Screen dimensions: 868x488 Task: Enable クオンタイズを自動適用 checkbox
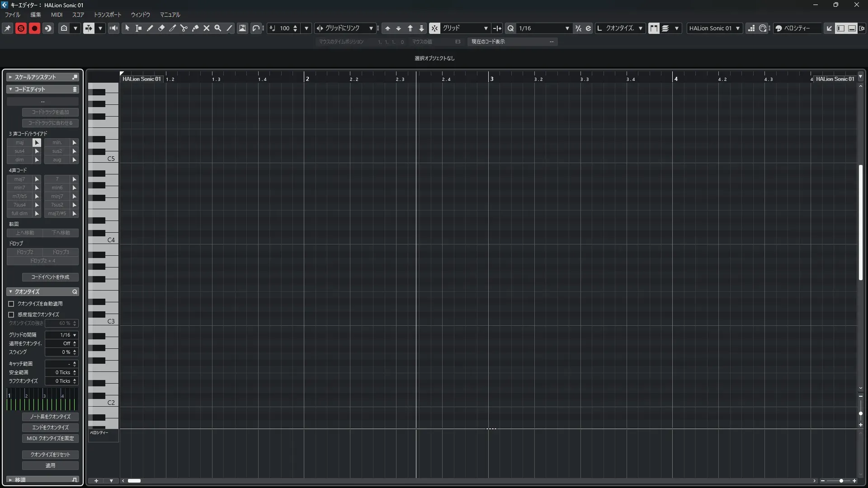[x=11, y=304]
